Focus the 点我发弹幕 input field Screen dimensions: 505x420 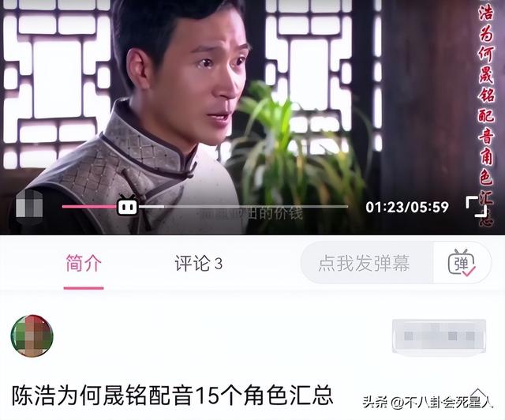point(367,263)
